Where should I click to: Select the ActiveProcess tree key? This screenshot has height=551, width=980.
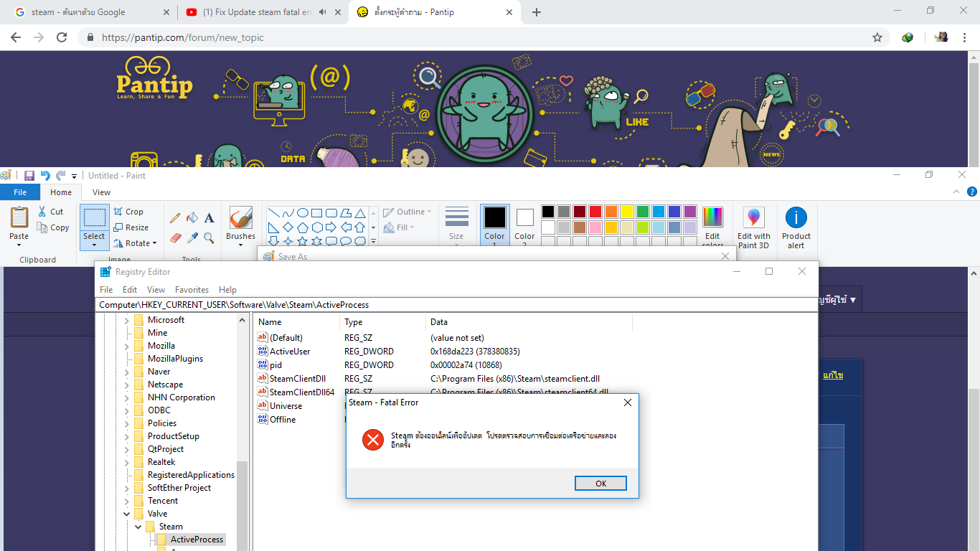(197, 540)
